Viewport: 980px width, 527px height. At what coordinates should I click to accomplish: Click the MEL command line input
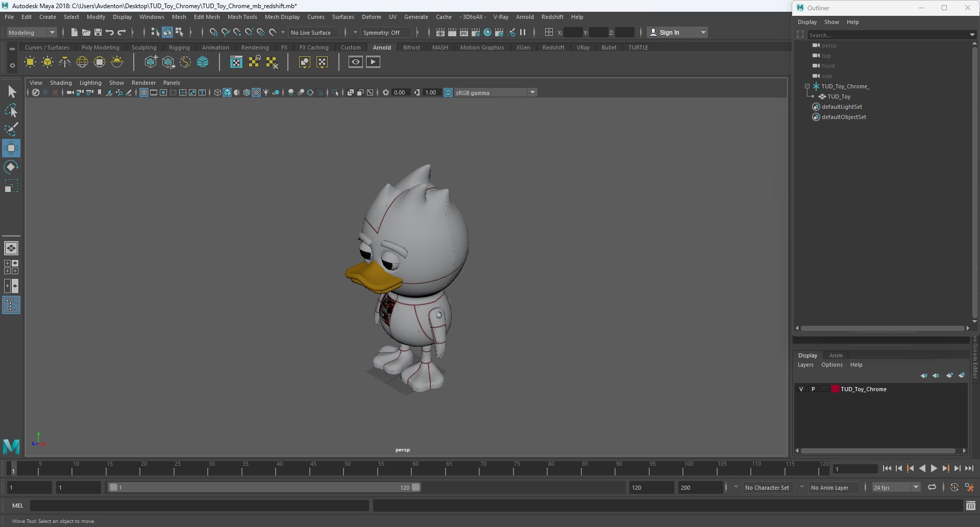199,506
